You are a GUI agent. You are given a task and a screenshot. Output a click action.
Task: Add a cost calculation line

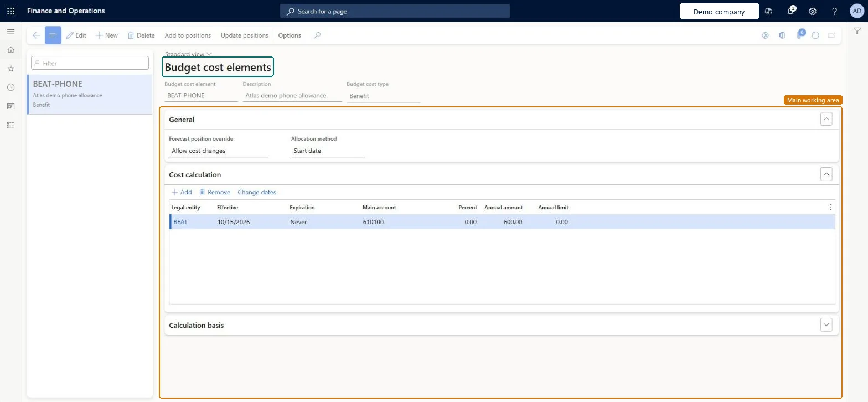click(182, 192)
